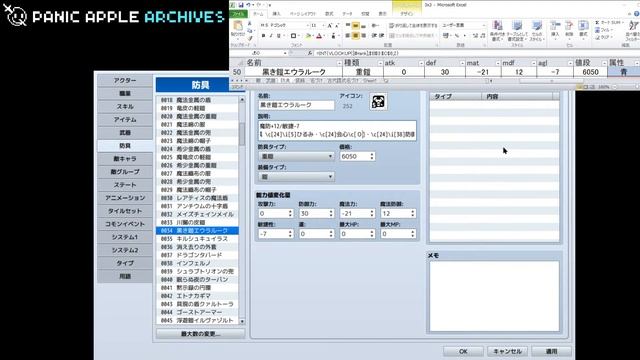Center cell text horizontally in Excel
The image size is (640, 360).
coord(356,36)
